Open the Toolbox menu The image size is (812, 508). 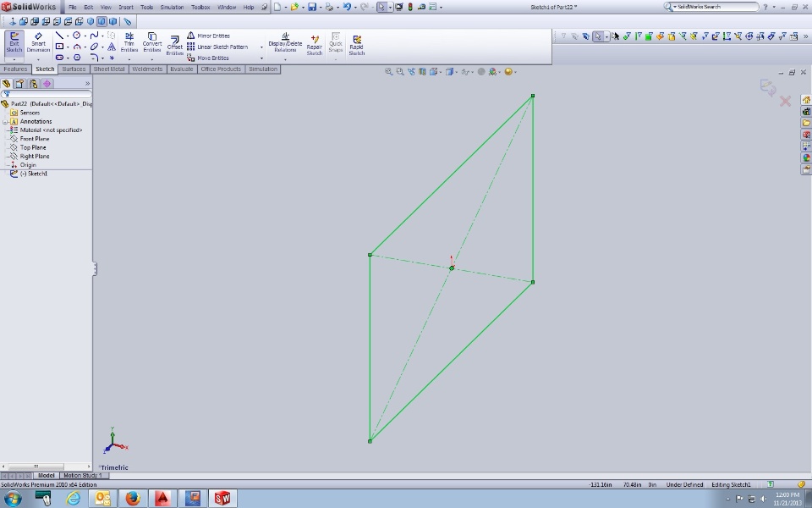200,8
